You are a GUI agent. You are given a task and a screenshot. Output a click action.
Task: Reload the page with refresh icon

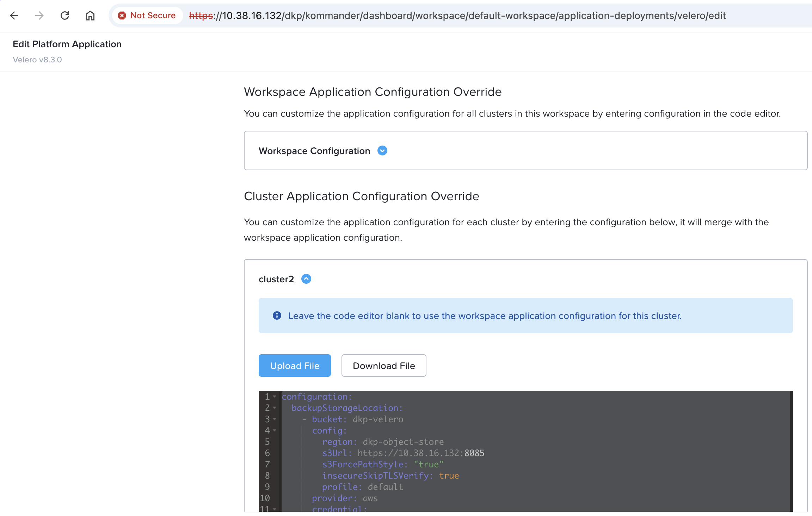click(x=65, y=16)
